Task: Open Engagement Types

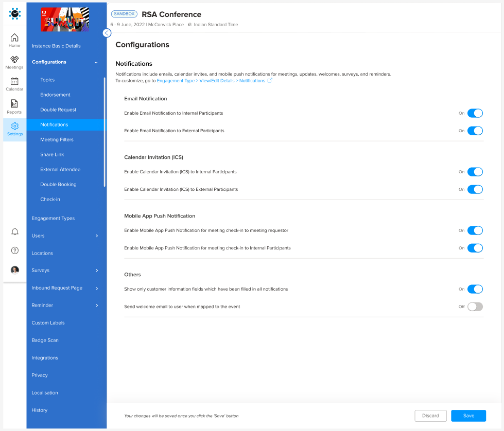Action: (53, 218)
